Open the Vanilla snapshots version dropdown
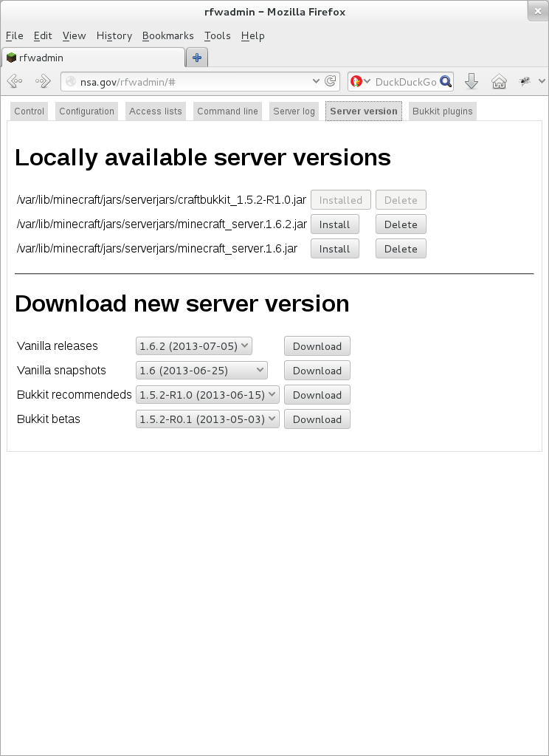Viewport: 549px width, 756px height. (201, 370)
